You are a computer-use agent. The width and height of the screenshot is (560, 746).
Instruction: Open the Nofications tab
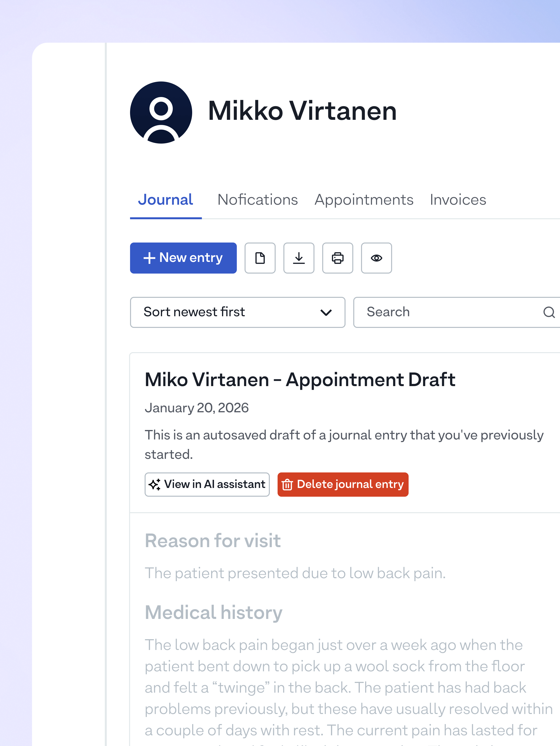pos(258,200)
